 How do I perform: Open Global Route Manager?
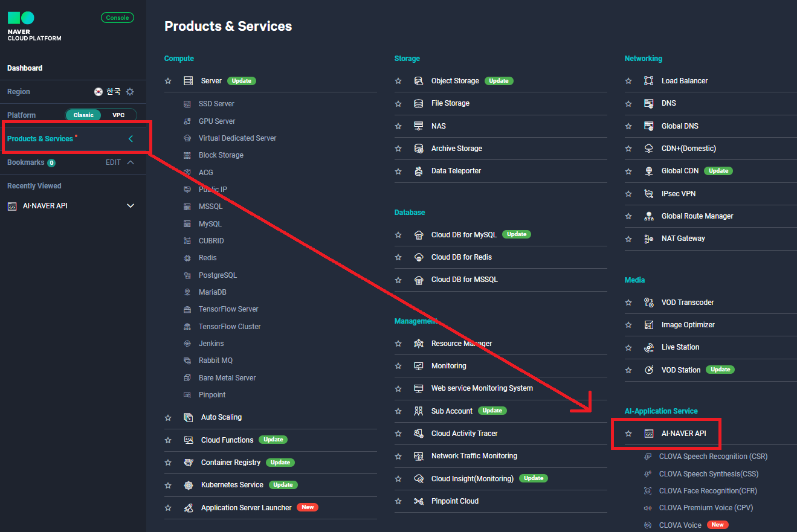[697, 216]
